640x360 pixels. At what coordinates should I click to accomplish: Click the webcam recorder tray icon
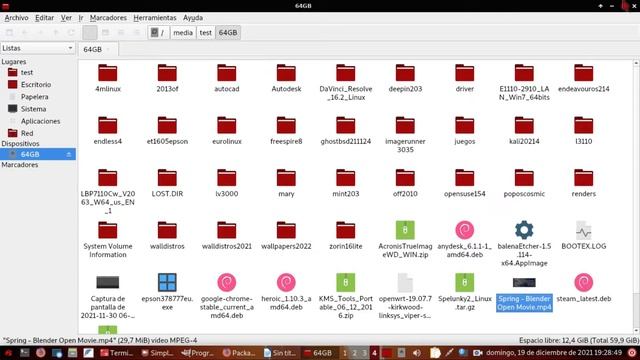tap(477, 353)
